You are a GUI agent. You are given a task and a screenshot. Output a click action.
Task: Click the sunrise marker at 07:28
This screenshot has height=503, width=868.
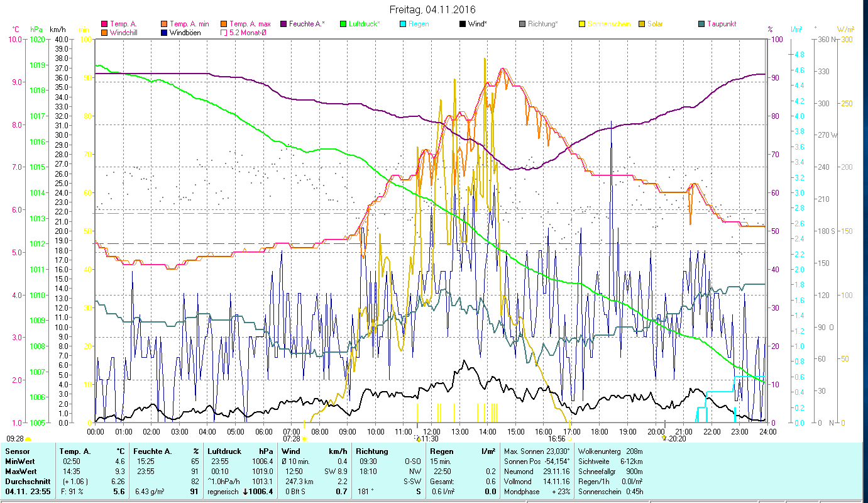tap(304, 438)
